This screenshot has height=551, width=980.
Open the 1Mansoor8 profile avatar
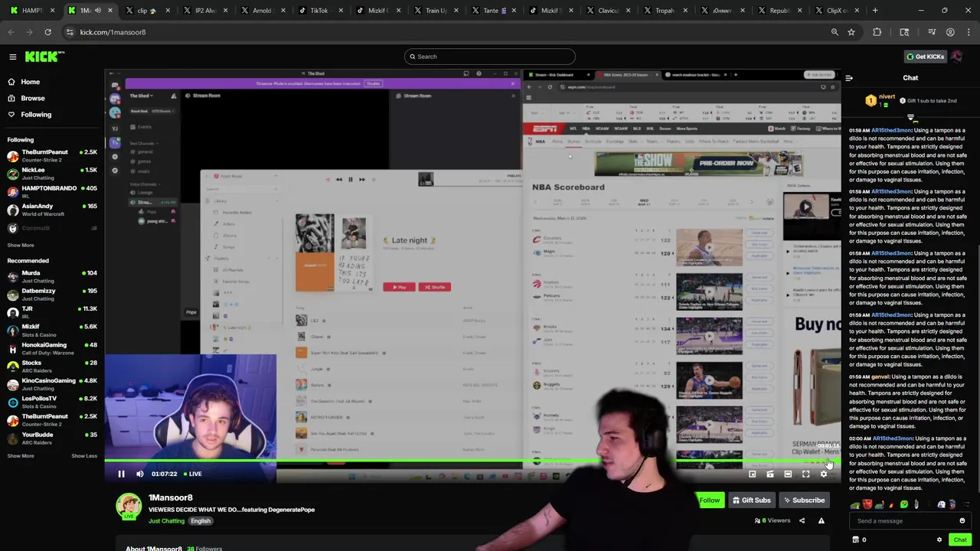129,507
